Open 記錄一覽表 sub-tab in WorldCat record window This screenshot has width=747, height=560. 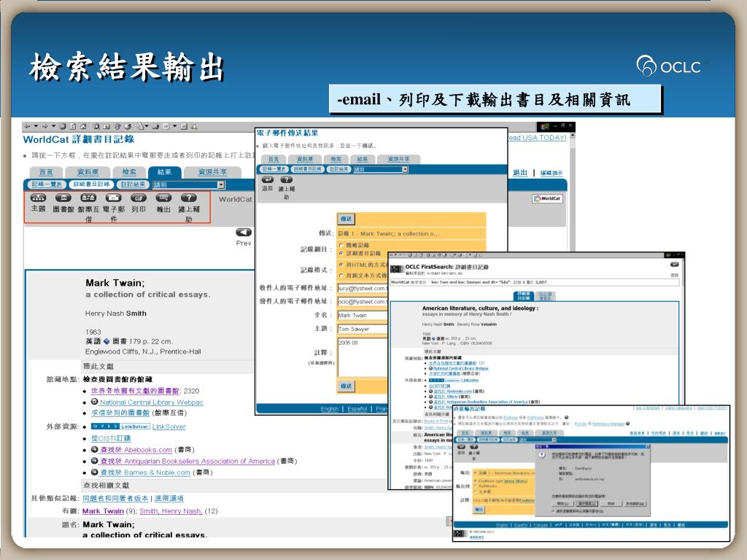pyautogui.click(x=46, y=184)
